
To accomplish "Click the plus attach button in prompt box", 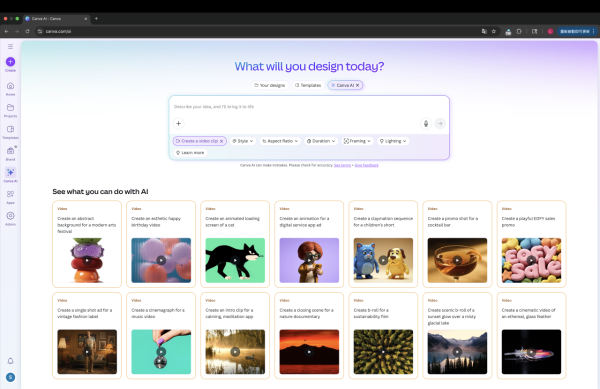I will pyautogui.click(x=178, y=124).
